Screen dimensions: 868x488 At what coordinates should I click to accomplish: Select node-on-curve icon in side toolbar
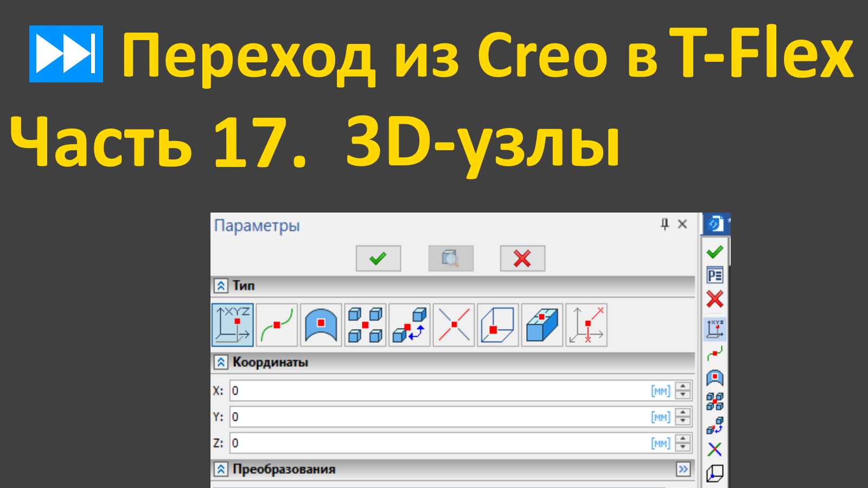tap(715, 354)
